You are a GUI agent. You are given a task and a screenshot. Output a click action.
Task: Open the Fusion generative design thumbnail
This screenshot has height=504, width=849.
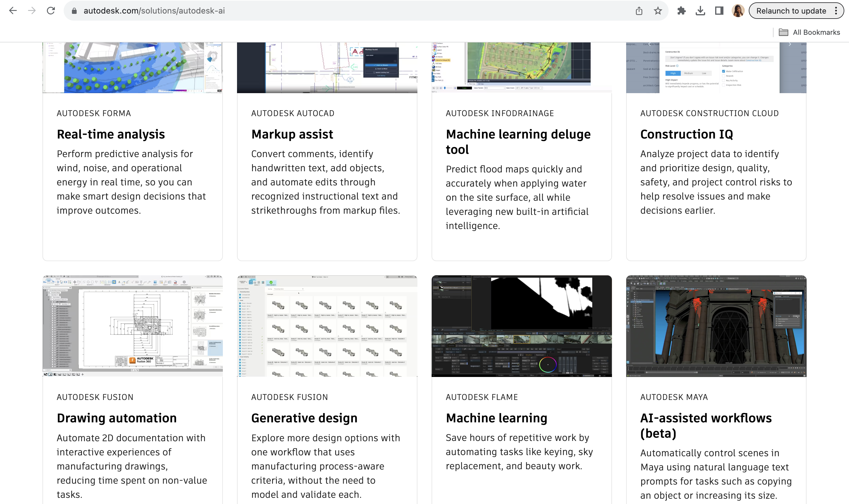[x=327, y=326]
